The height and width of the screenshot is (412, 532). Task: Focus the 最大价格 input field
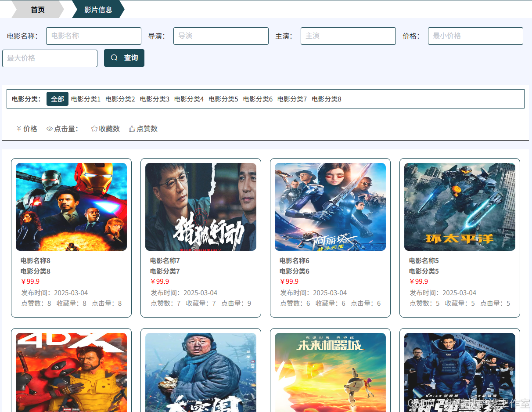point(50,58)
